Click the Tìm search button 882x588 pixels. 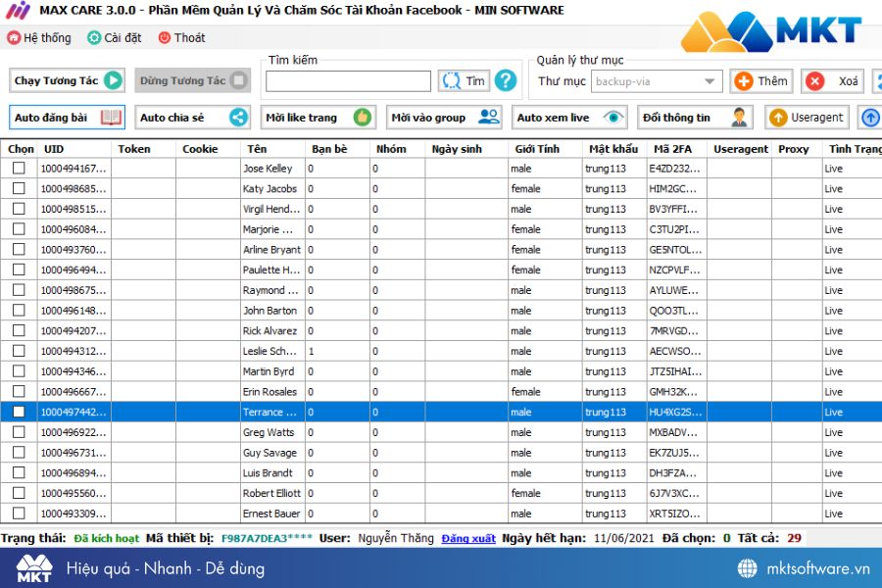point(465,81)
